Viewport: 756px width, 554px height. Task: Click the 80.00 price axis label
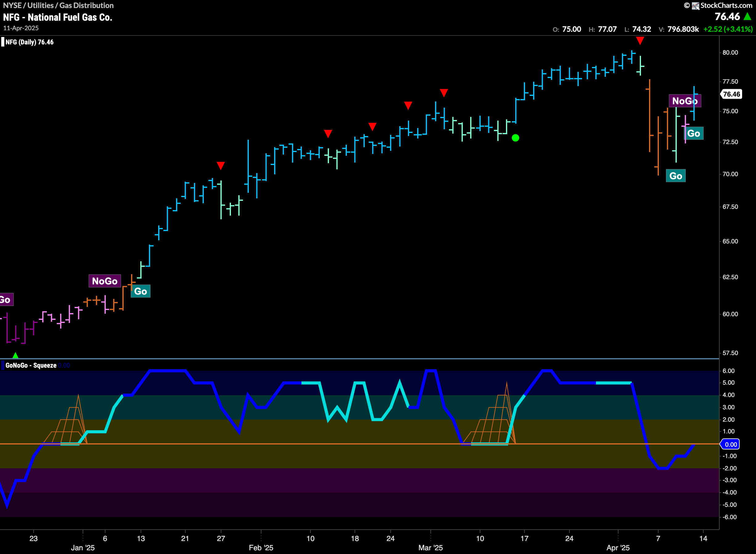click(x=730, y=53)
